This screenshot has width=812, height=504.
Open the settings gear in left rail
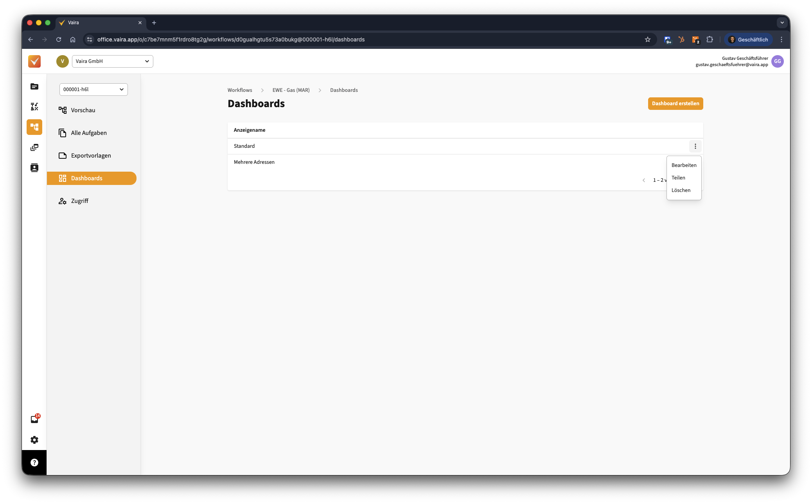click(x=34, y=440)
